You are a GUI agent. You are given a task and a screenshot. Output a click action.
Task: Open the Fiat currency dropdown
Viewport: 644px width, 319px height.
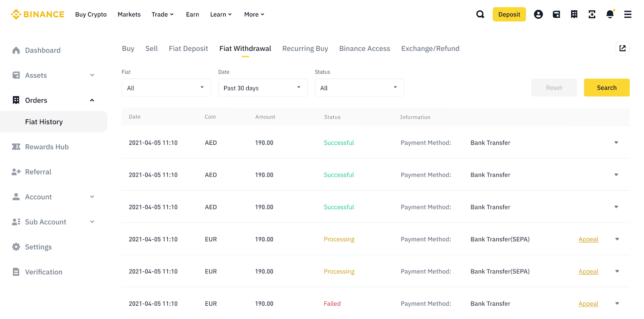pos(166,88)
